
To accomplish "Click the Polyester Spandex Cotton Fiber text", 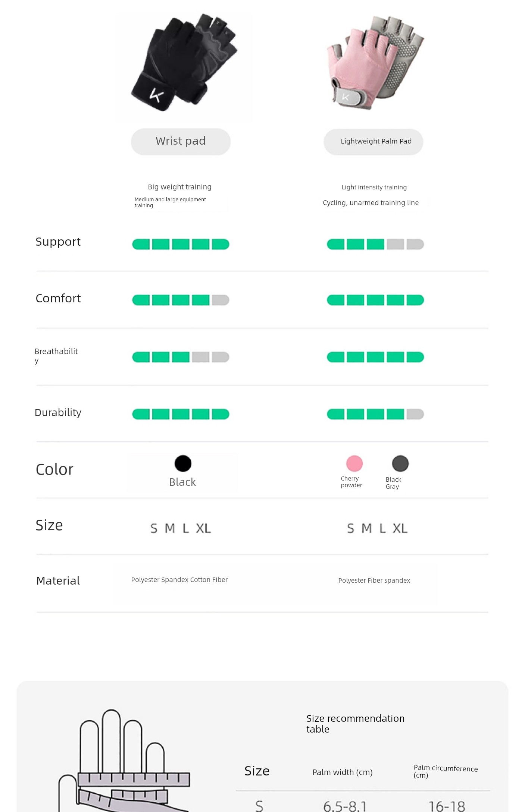I will coord(179,580).
